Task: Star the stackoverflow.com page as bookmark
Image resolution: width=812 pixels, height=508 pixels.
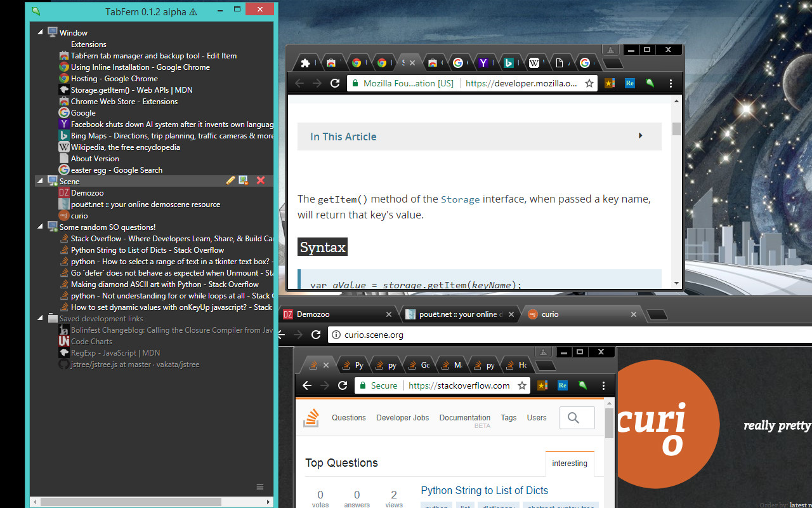Action: coord(522,385)
